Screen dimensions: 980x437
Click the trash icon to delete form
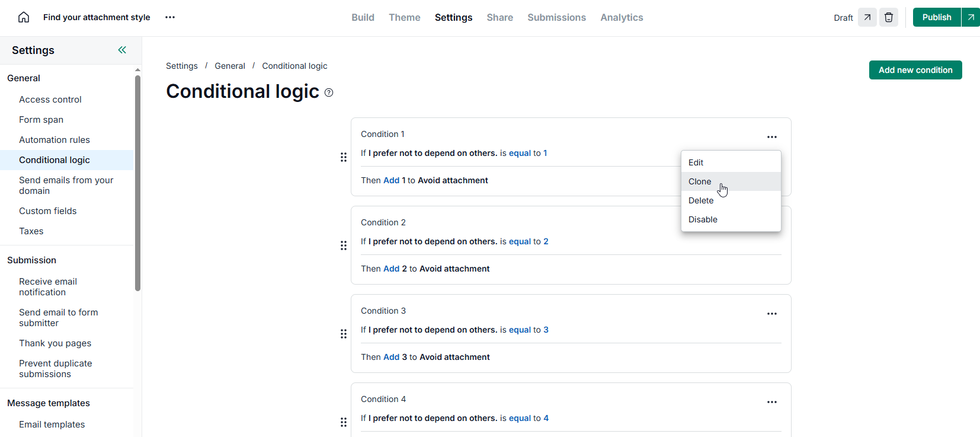(888, 17)
